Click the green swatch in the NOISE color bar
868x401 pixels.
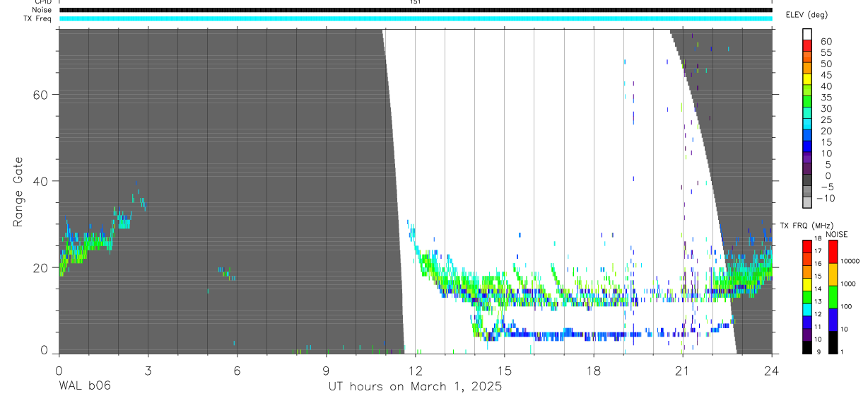point(833,297)
